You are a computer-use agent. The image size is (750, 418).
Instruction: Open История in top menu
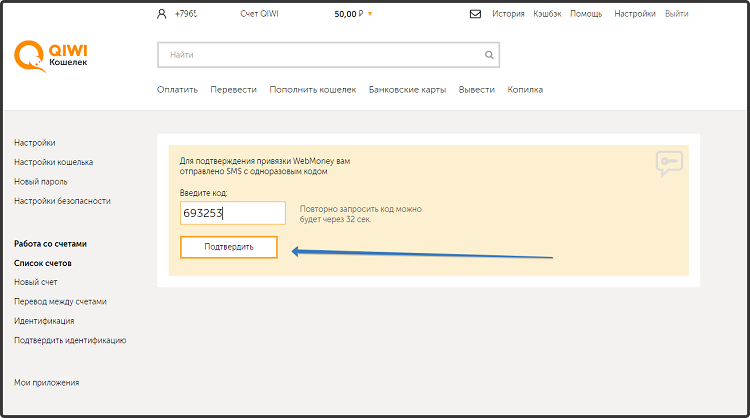[508, 14]
